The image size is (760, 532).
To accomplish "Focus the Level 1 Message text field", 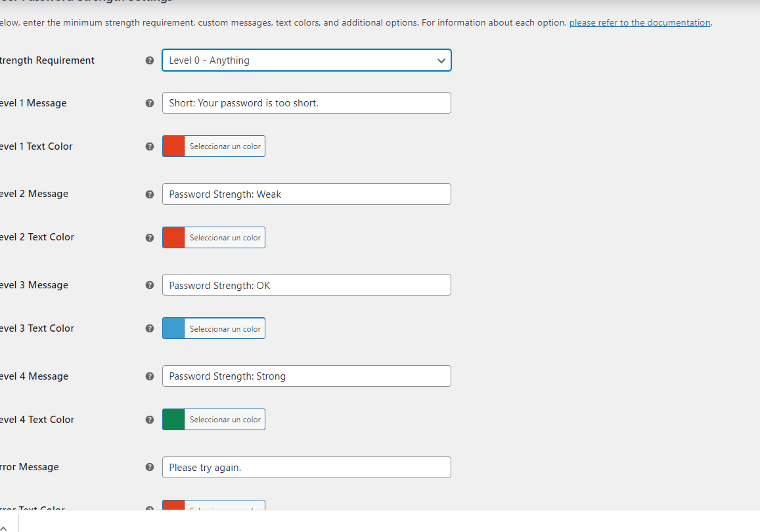I will tap(307, 102).
